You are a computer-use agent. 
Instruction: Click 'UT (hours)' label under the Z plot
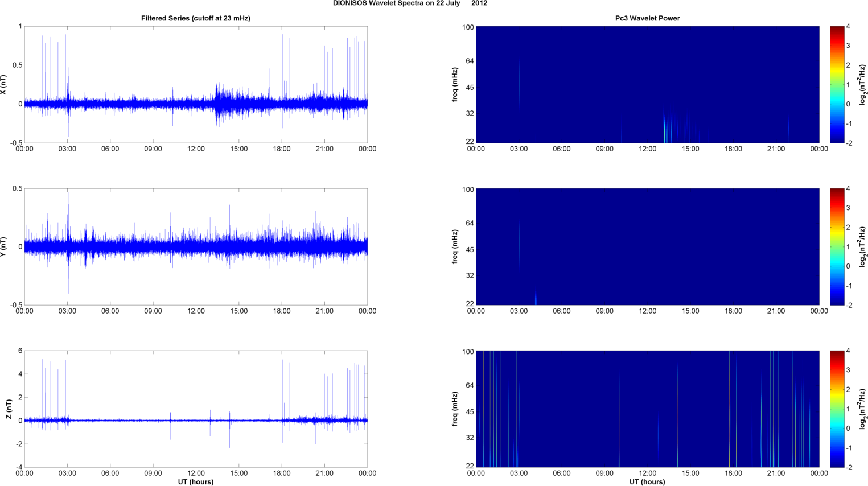pos(196,482)
